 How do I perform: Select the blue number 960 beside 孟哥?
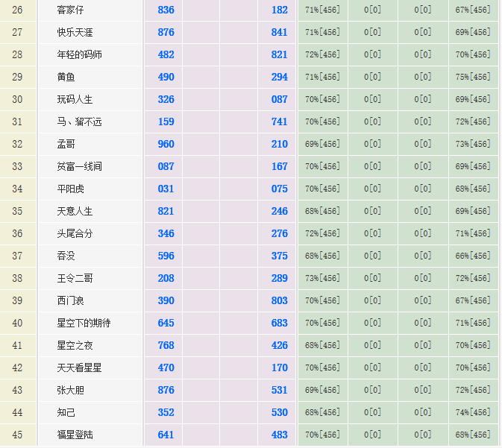point(166,144)
